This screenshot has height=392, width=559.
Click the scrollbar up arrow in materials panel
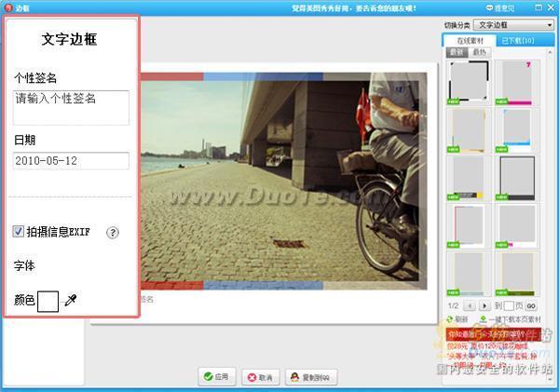pyautogui.click(x=550, y=52)
